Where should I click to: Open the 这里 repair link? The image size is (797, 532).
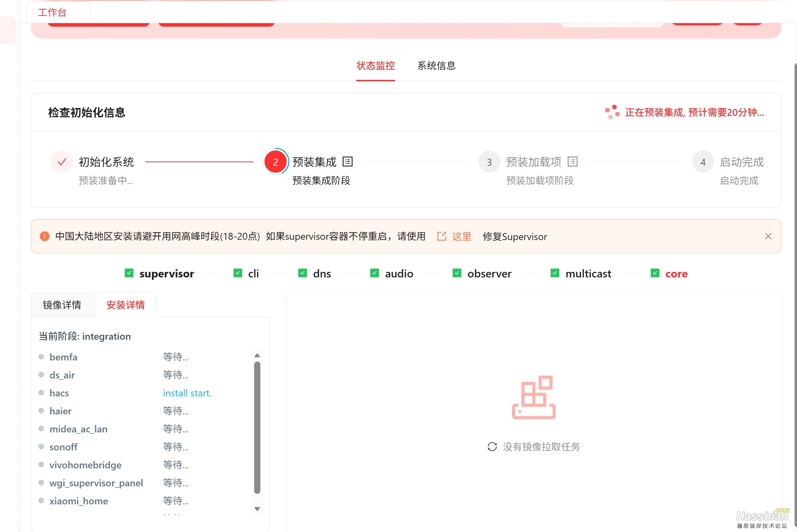(x=462, y=237)
